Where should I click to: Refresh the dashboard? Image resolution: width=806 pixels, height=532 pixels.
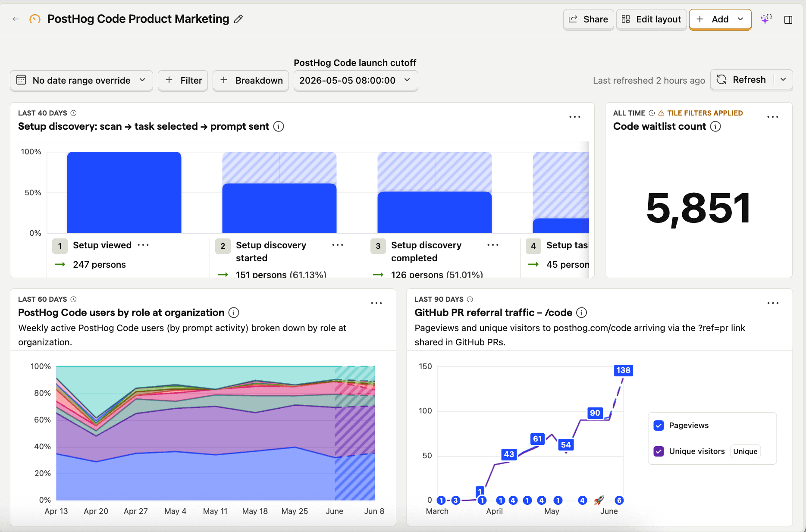tap(742, 80)
